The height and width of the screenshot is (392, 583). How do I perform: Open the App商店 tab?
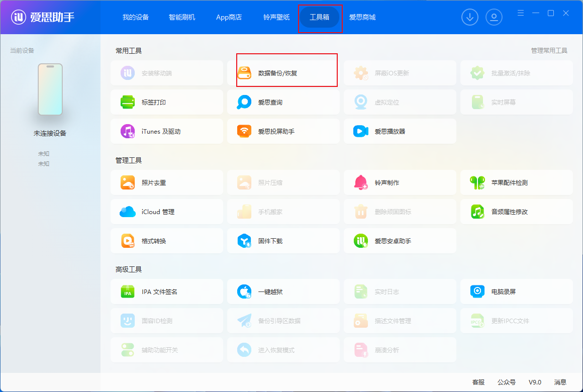(229, 17)
